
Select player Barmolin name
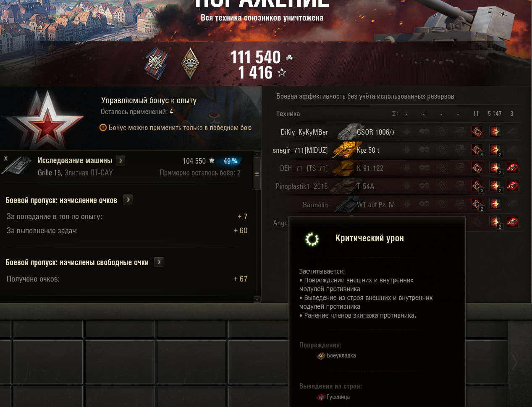315,205
